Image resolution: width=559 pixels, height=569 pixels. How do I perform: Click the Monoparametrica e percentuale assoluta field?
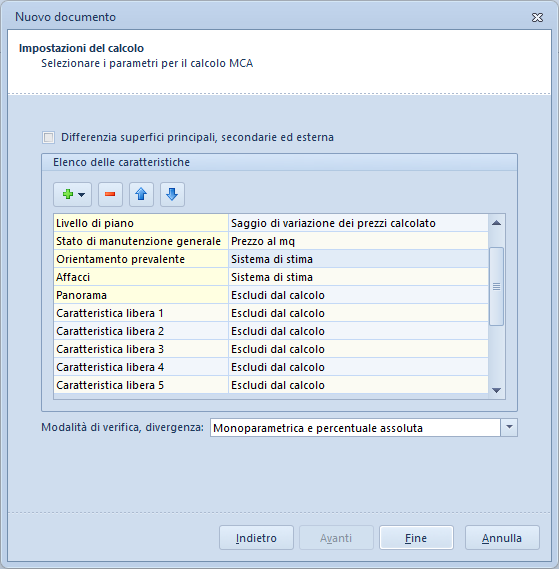(355, 427)
